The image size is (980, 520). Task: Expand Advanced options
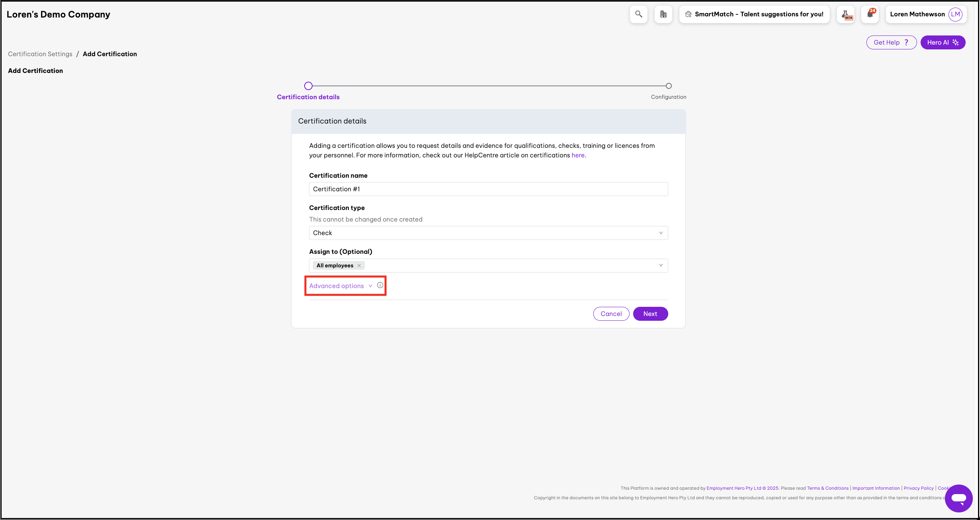[x=337, y=286]
